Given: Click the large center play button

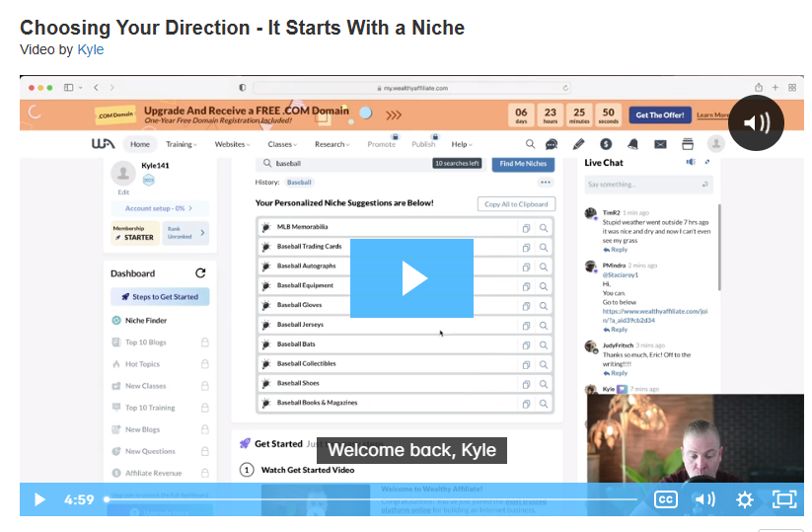Looking at the screenshot, I should click(x=411, y=278).
